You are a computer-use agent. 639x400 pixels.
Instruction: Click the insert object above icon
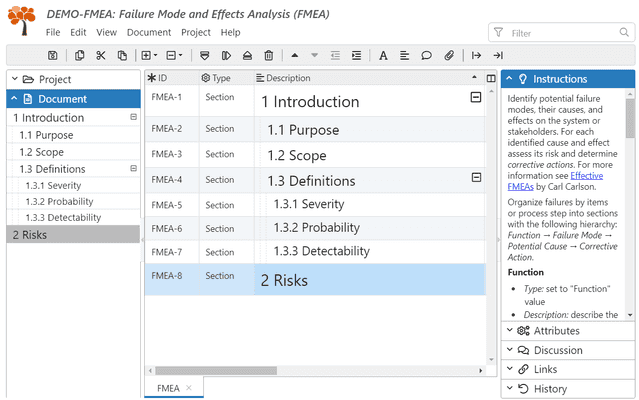247,55
